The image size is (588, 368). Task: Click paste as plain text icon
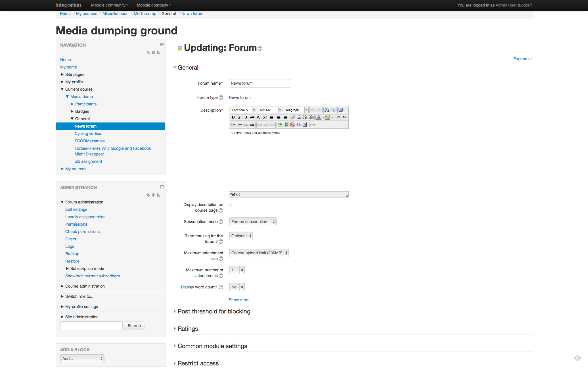(x=305, y=117)
